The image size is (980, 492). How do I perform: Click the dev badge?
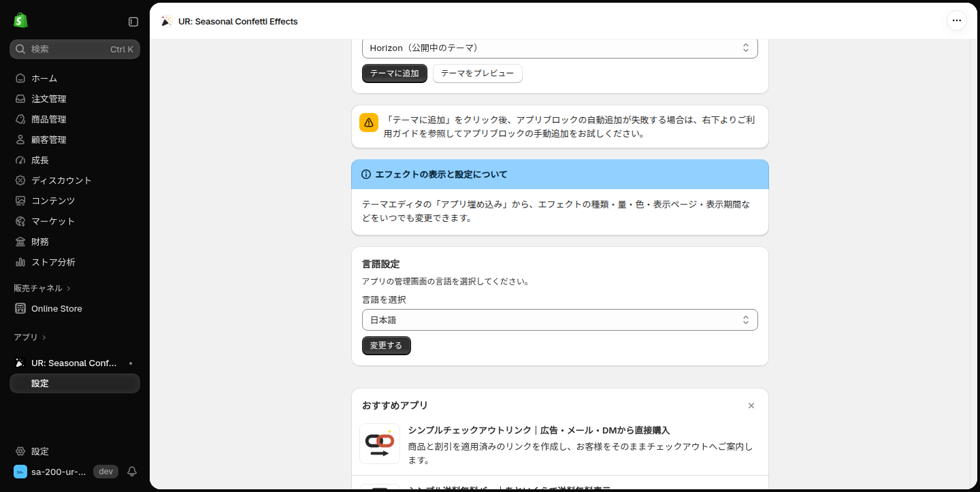point(105,472)
